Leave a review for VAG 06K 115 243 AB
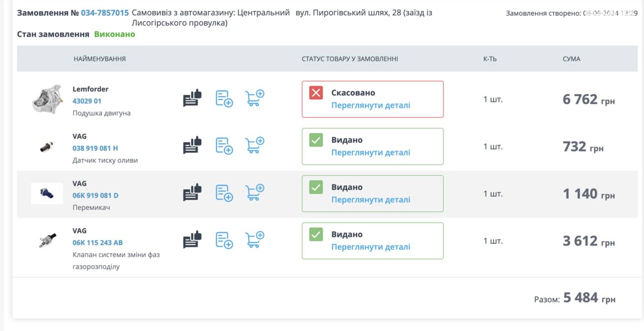Screen dimensions: 644x331 [192, 240]
